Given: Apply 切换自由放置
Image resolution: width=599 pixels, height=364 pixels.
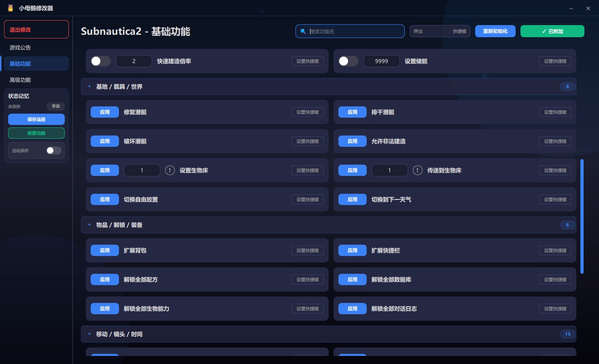Looking at the screenshot, I should 105,199.
